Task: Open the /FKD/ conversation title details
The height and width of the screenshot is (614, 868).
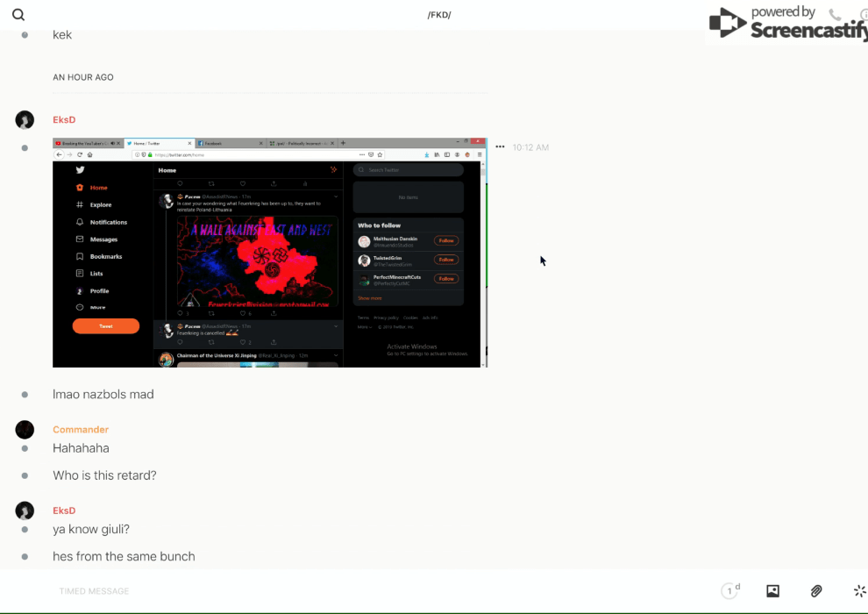Action: click(x=438, y=15)
